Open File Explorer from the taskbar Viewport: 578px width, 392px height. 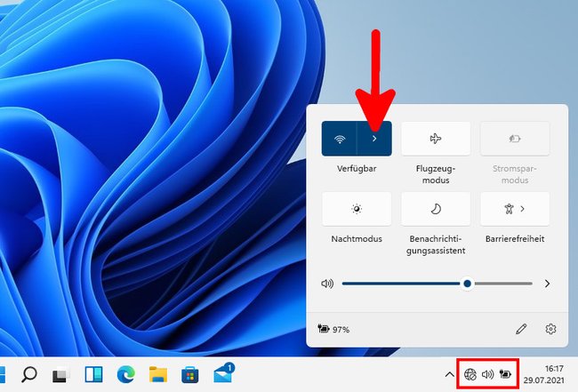(x=158, y=375)
